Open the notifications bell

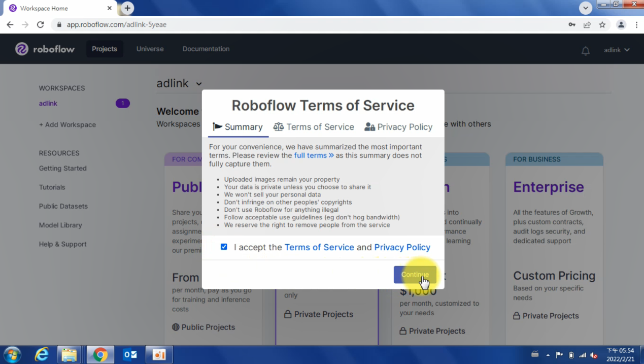point(585,50)
